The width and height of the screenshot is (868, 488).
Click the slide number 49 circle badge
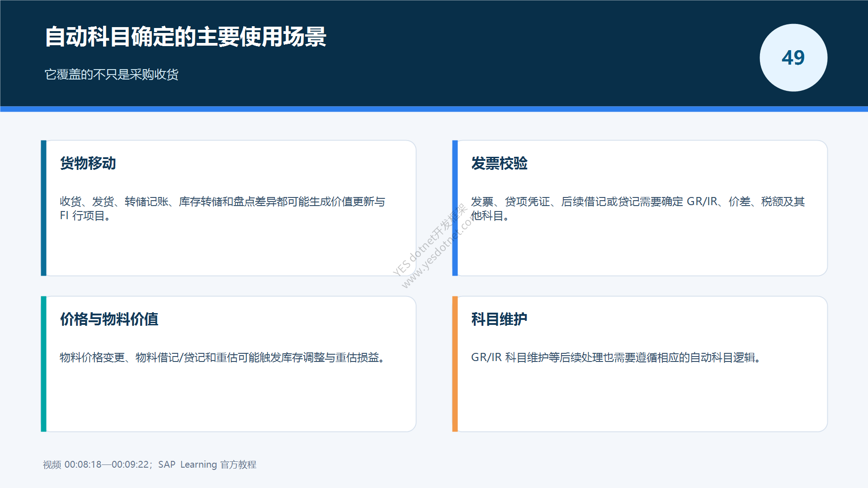(793, 58)
